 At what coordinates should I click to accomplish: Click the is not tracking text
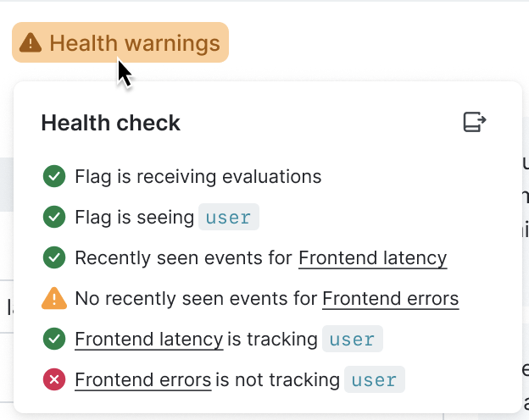[277, 380]
